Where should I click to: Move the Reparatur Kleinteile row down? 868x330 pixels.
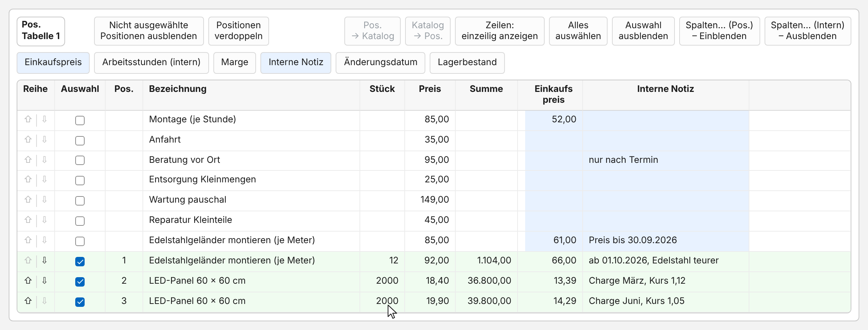pos(44,220)
